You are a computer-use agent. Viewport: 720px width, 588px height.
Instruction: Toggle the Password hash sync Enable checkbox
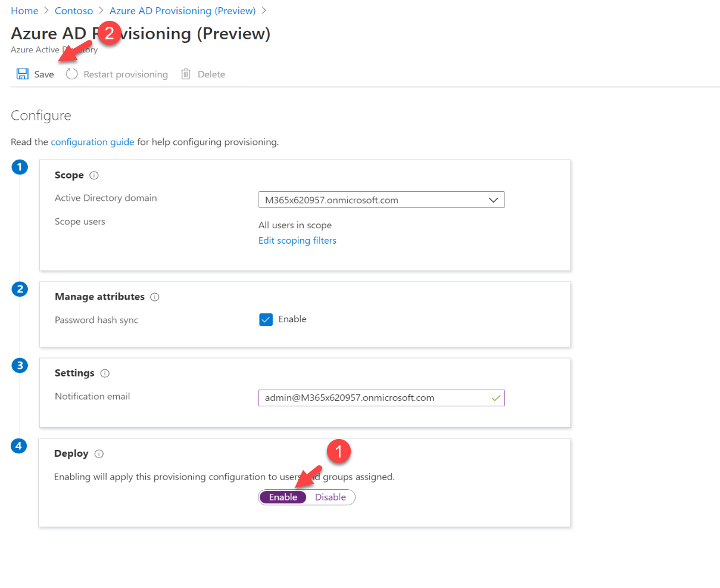[x=266, y=319]
